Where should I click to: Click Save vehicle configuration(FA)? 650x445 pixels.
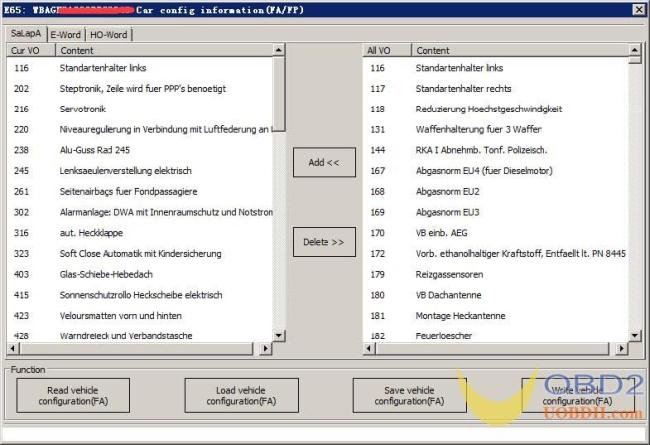(409, 396)
